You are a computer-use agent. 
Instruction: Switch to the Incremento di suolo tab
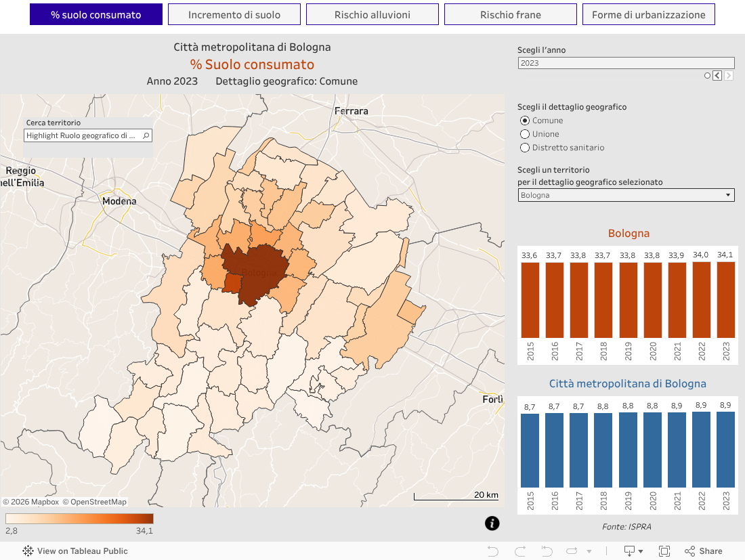tap(234, 14)
